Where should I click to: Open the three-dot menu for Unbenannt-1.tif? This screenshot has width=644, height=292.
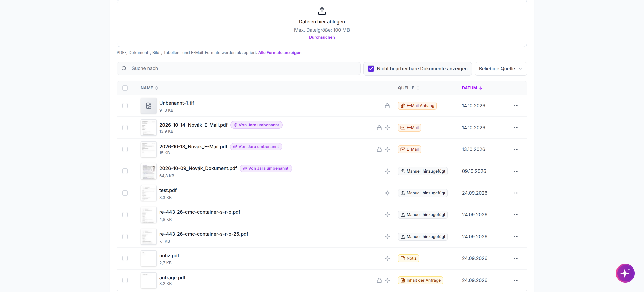(x=516, y=106)
